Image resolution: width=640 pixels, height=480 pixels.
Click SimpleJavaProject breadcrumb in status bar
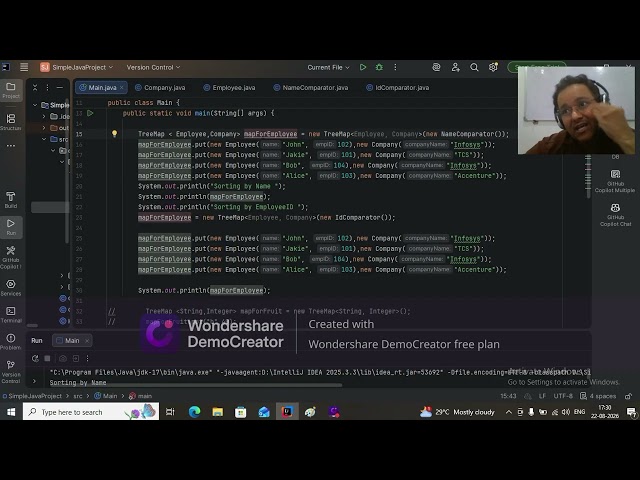(33, 396)
